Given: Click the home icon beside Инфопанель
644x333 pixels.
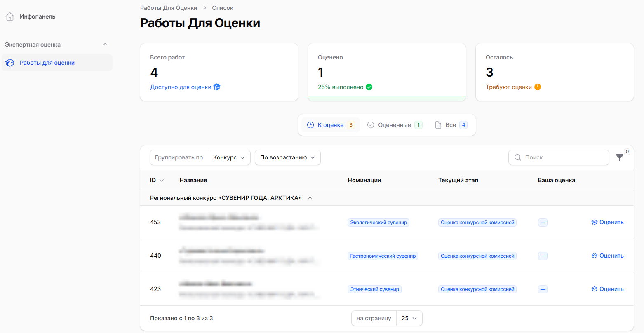Looking at the screenshot, I should [x=10, y=17].
